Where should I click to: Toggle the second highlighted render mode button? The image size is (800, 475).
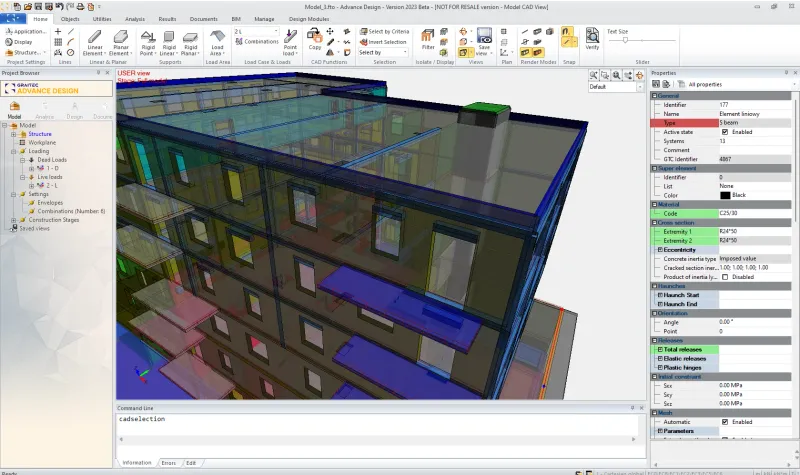click(537, 52)
